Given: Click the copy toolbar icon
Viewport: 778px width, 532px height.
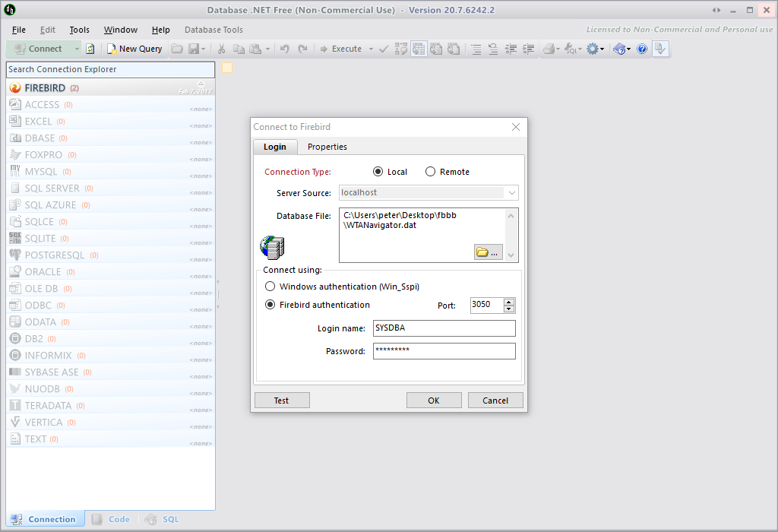Looking at the screenshot, I should point(239,49).
